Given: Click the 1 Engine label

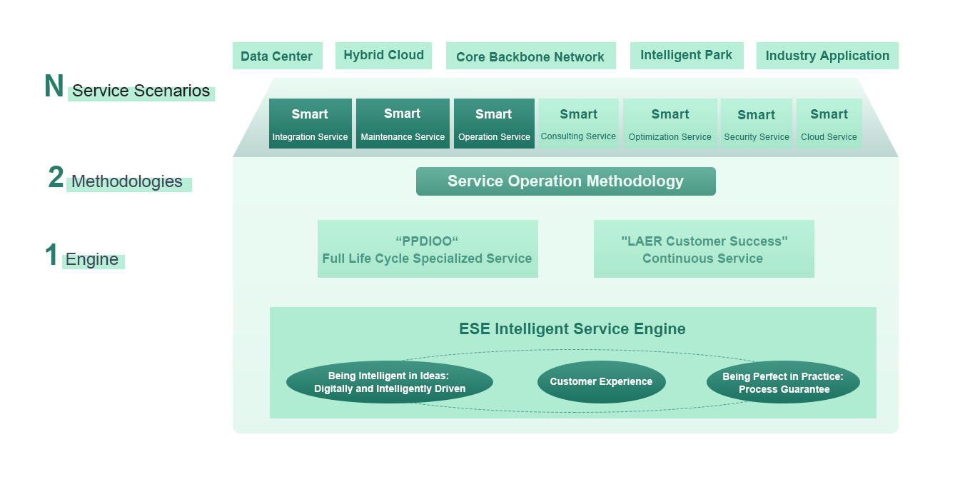Looking at the screenshot, I should point(84,256).
